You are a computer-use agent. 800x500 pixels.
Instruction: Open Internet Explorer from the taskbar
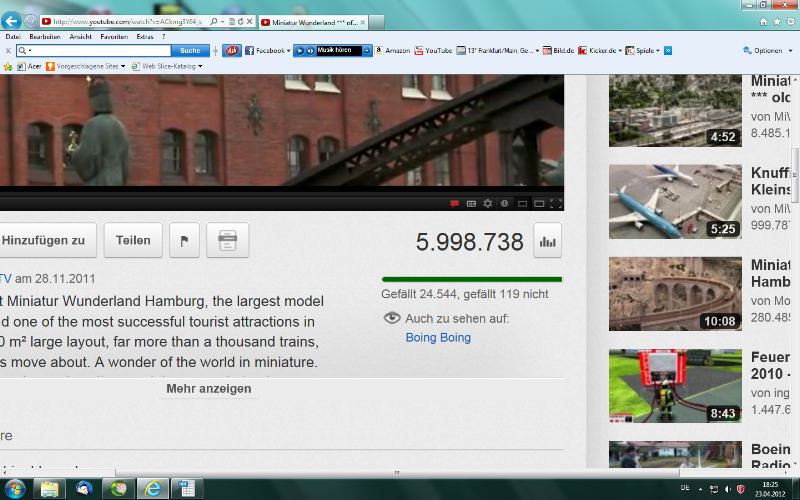pos(152,488)
